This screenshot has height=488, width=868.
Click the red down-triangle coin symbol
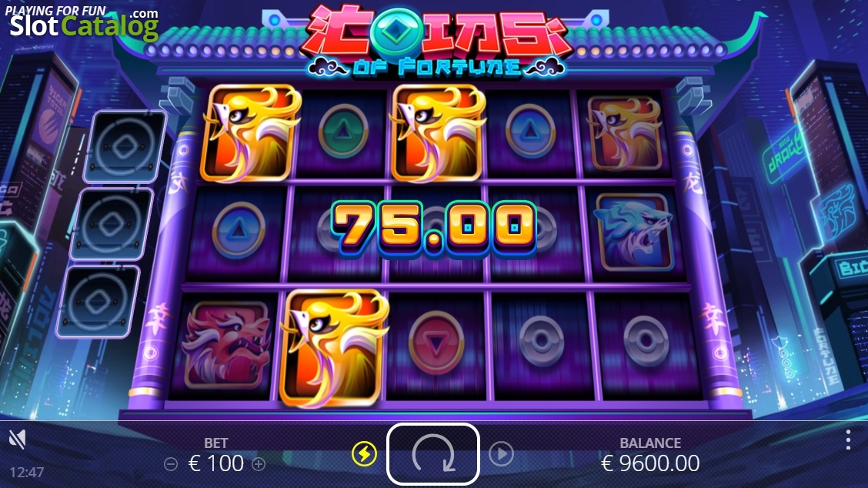(436, 343)
